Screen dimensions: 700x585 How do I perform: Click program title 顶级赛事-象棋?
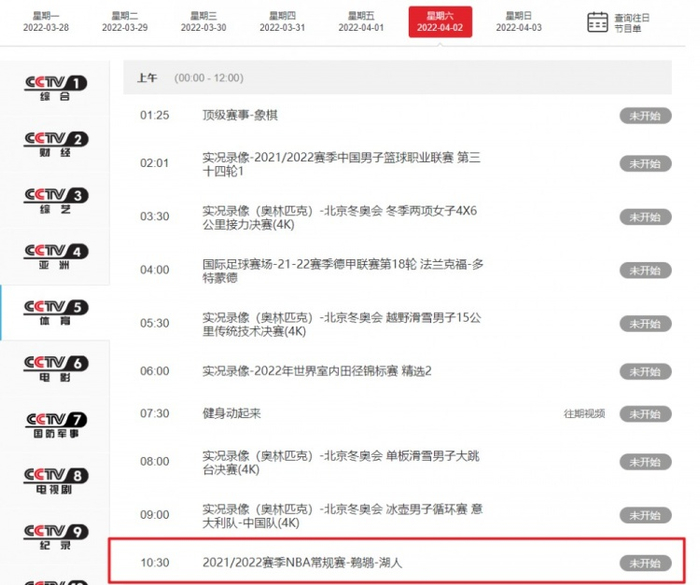tap(240, 115)
